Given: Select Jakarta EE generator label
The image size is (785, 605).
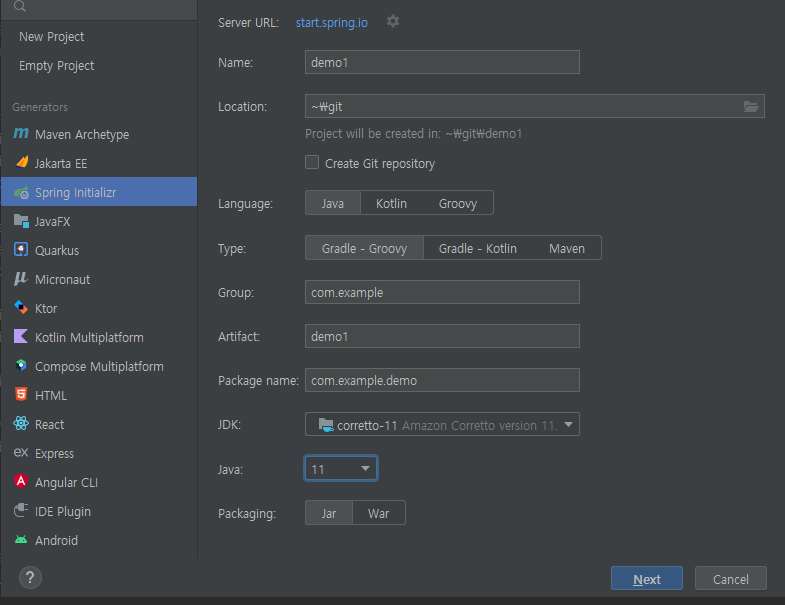Looking at the screenshot, I should [x=61, y=163].
